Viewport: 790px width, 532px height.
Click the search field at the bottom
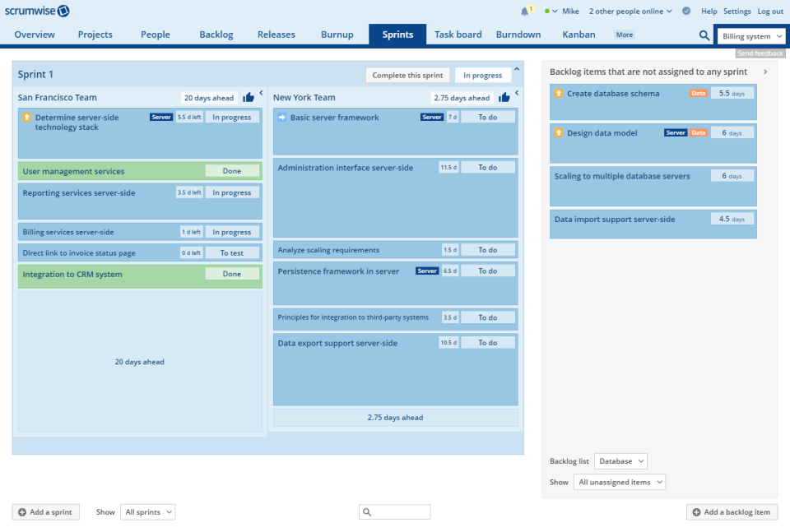click(x=394, y=511)
